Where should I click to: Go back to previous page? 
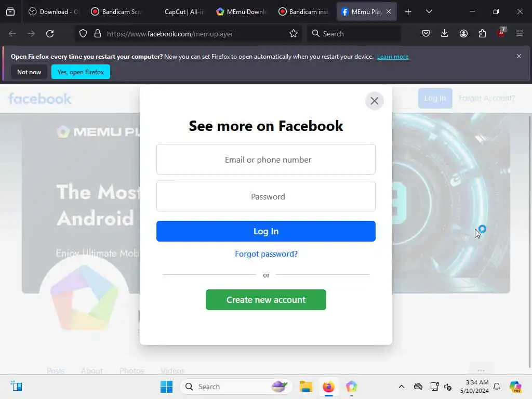(12, 34)
